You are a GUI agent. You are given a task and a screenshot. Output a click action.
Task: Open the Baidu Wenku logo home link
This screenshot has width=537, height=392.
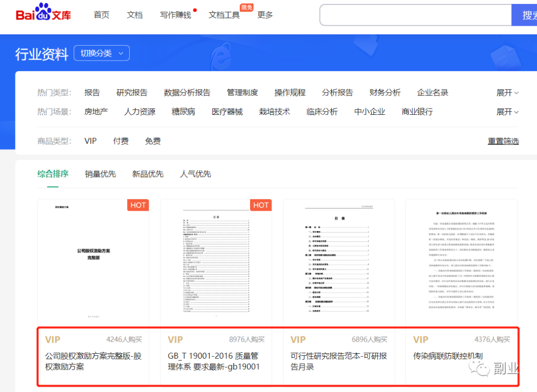[x=43, y=12]
